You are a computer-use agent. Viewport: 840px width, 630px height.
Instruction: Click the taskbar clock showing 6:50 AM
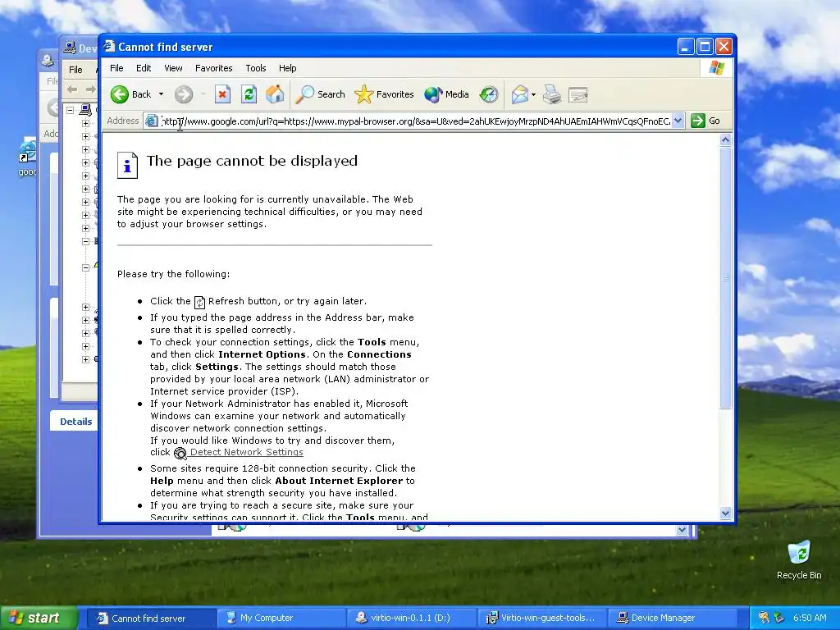pos(810,618)
